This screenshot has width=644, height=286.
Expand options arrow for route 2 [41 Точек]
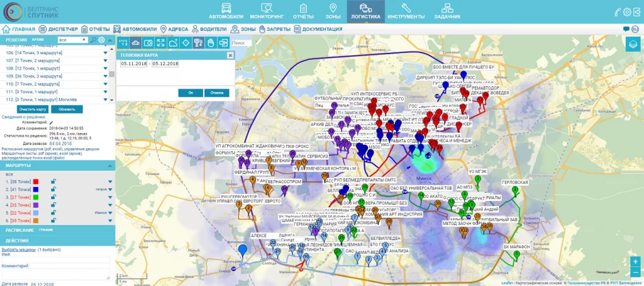click(111, 190)
